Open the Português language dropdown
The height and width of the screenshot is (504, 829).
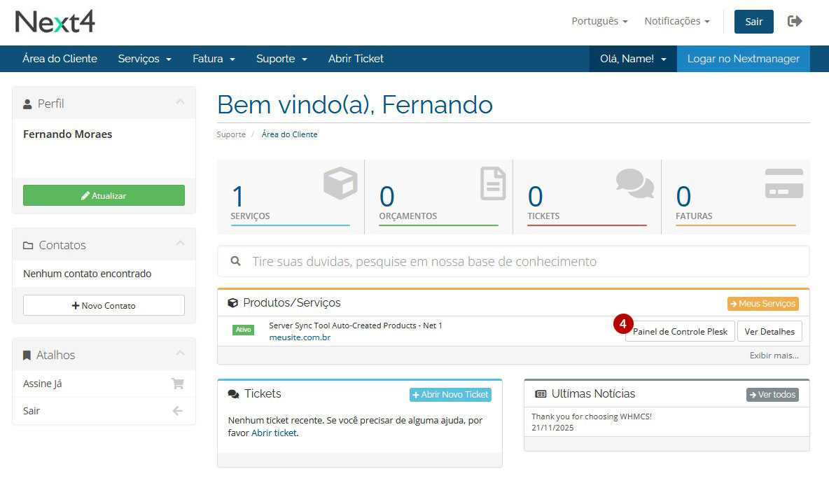tap(599, 21)
